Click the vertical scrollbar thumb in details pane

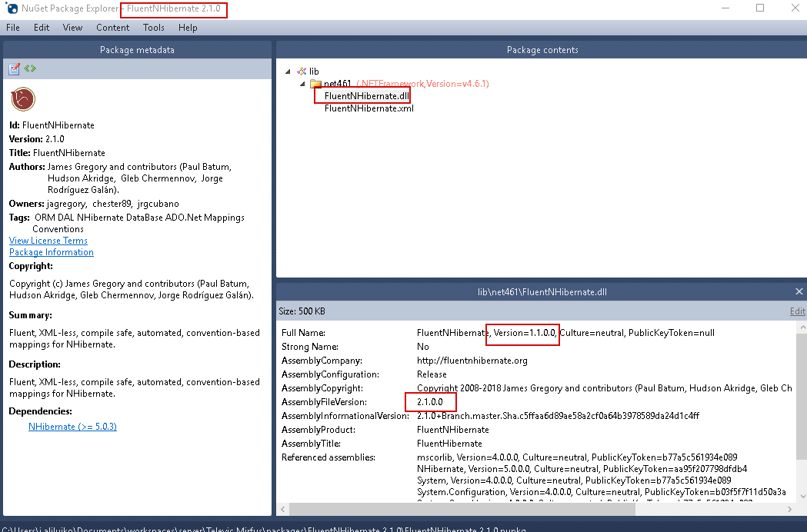point(802,397)
